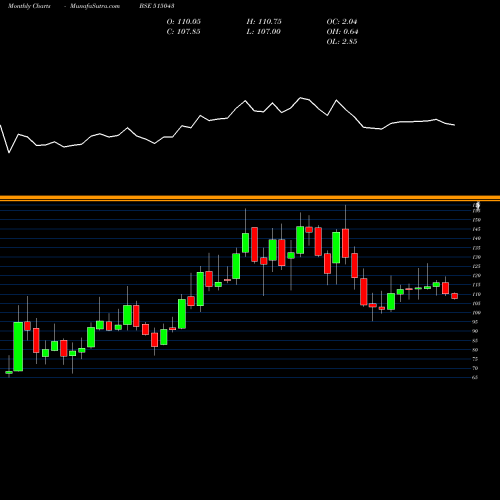500x500 pixels.
Task: Select the close value 'C: 107.85'
Action: click(x=184, y=32)
